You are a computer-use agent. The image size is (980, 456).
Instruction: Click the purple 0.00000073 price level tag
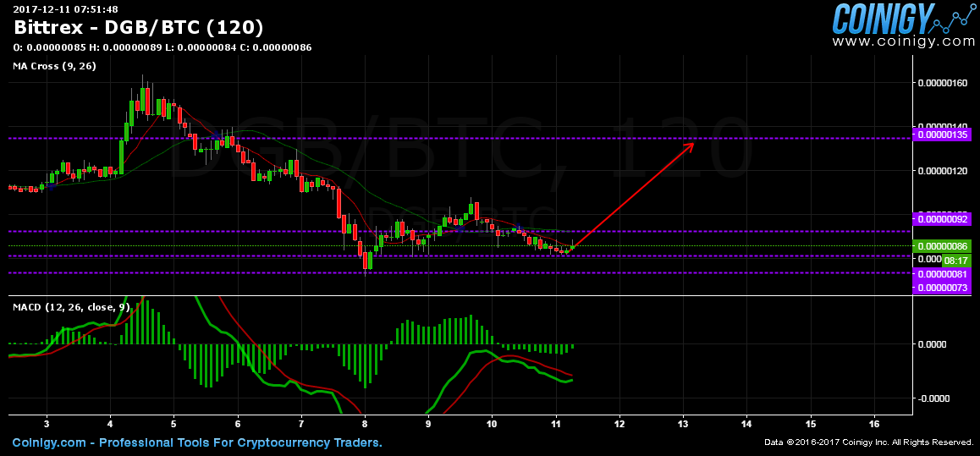coord(943,288)
